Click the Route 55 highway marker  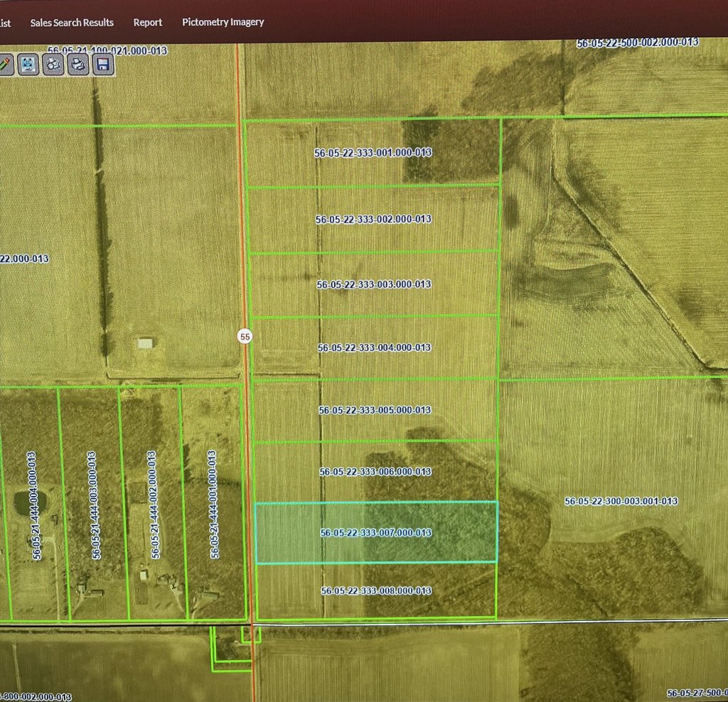point(245,337)
